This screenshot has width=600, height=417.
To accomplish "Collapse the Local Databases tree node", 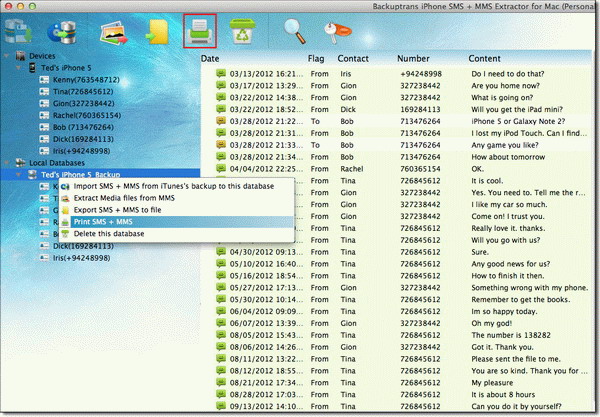I will pos(7,163).
